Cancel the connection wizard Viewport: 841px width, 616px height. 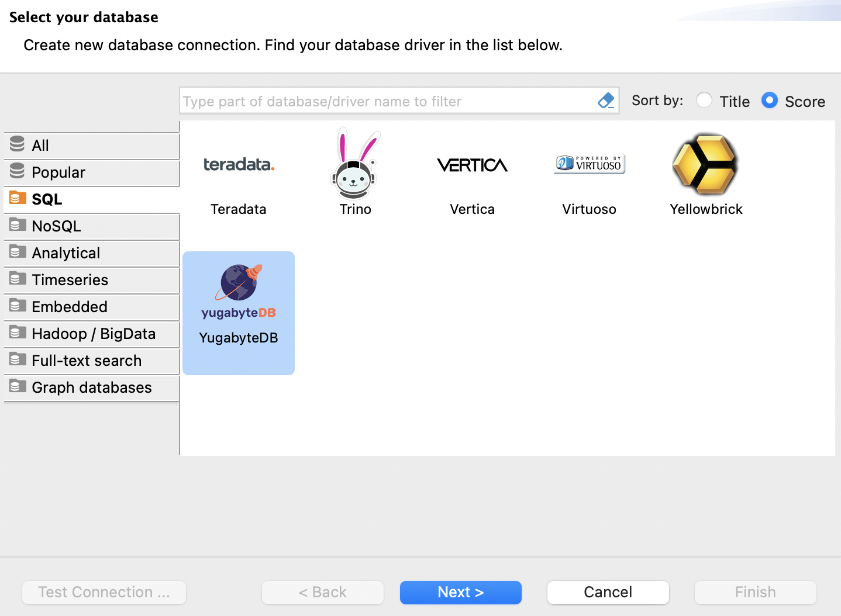coord(608,592)
